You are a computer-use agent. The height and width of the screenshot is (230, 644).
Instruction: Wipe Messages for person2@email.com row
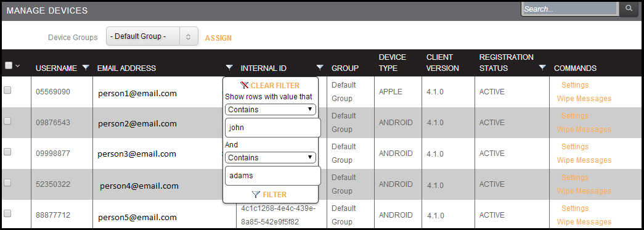coord(584,129)
